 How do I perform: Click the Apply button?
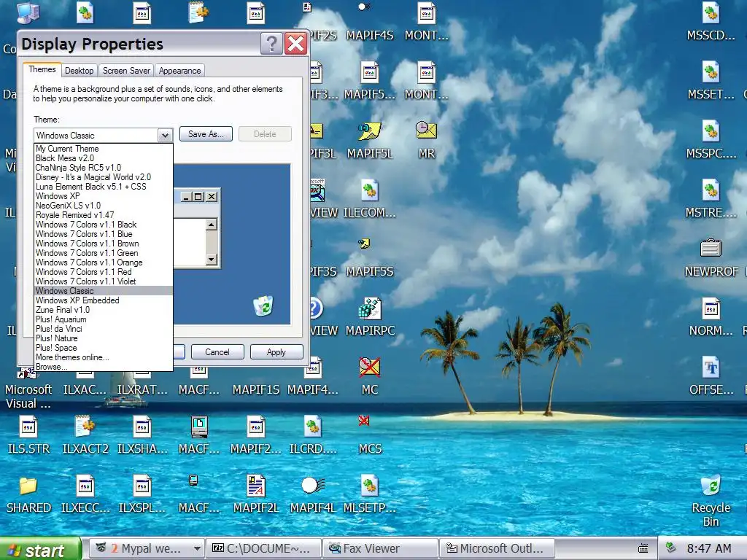276,352
